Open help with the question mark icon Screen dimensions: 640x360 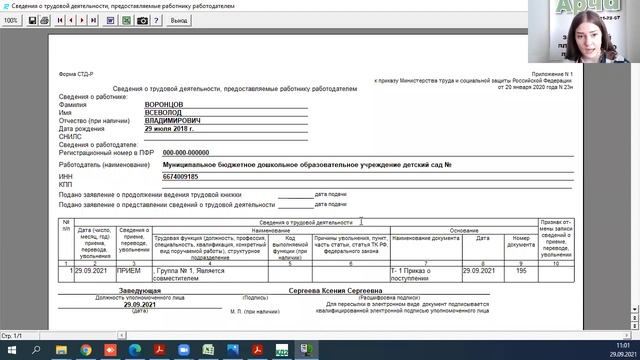coord(156,20)
